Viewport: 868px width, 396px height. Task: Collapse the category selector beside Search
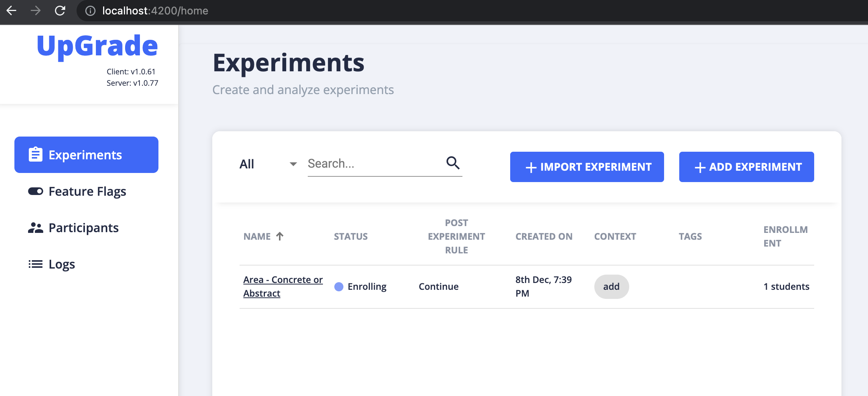293,164
